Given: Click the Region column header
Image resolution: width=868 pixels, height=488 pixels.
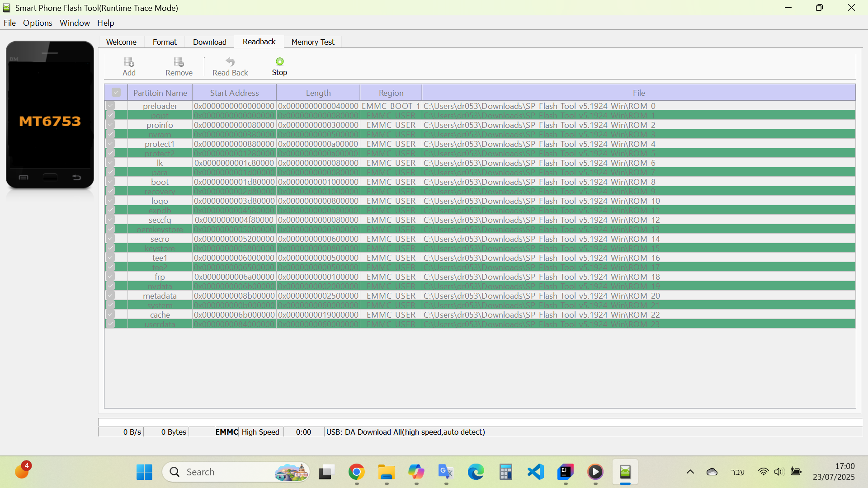Looking at the screenshot, I should [x=391, y=93].
